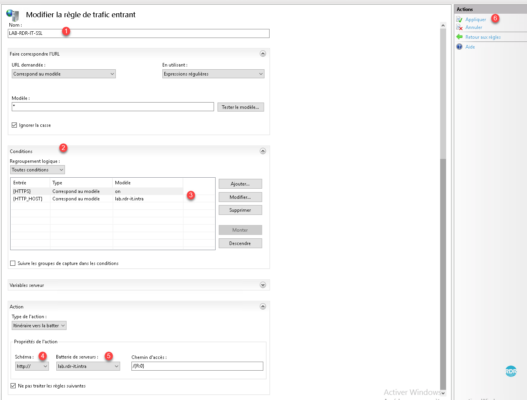Click the Modèle column header in conditions
Image resolution: width=527 pixels, height=400 pixels.
pyautogui.click(x=148, y=183)
